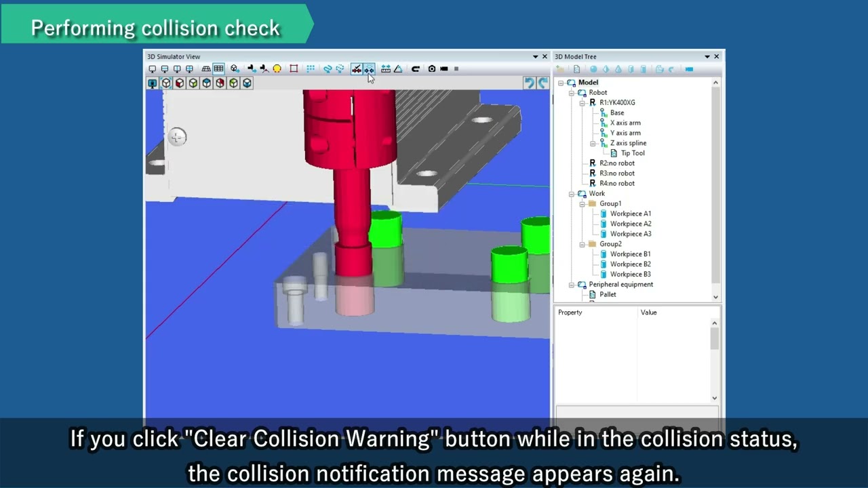The image size is (868, 488).
Task: Click the blue screen icon in second toolbar row
Action: pyautogui.click(x=153, y=83)
